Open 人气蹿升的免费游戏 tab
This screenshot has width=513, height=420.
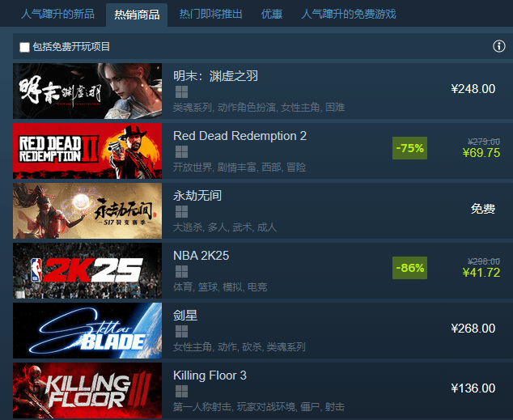(349, 14)
